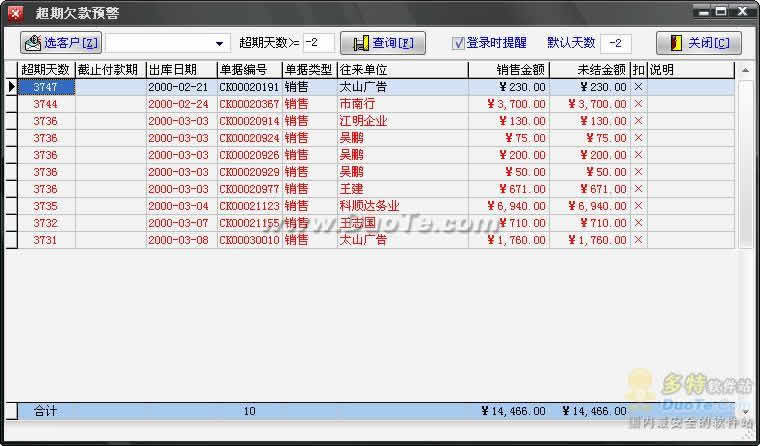Click customer cell 王建
The image size is (760, 446).
click(x=403, y=189)
